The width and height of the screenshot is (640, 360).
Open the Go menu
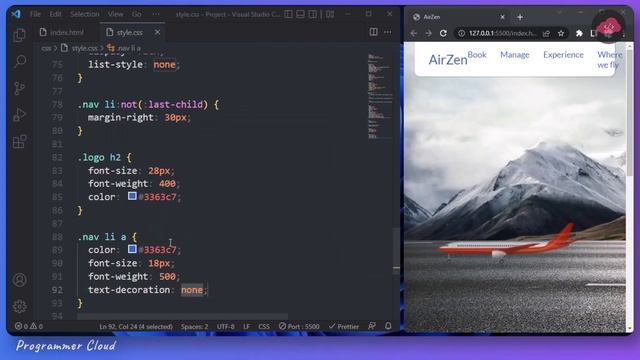136,14
